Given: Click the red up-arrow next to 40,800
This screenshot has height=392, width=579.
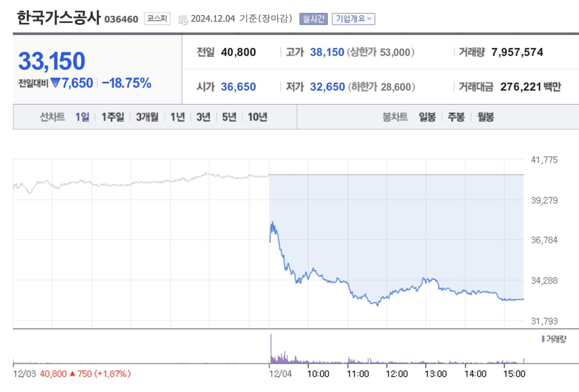Looking at the screenshot, I should tap(73, 374).
